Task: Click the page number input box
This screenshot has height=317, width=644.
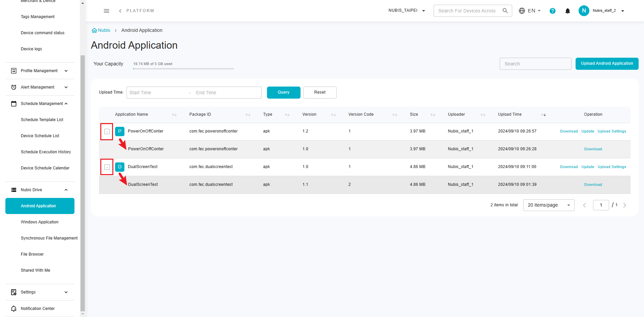Action: pyautogui.click(x=601, y=205)
